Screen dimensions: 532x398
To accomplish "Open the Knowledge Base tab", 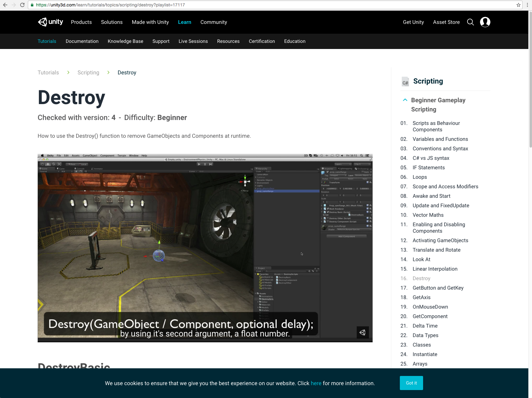I will [125, 41].
